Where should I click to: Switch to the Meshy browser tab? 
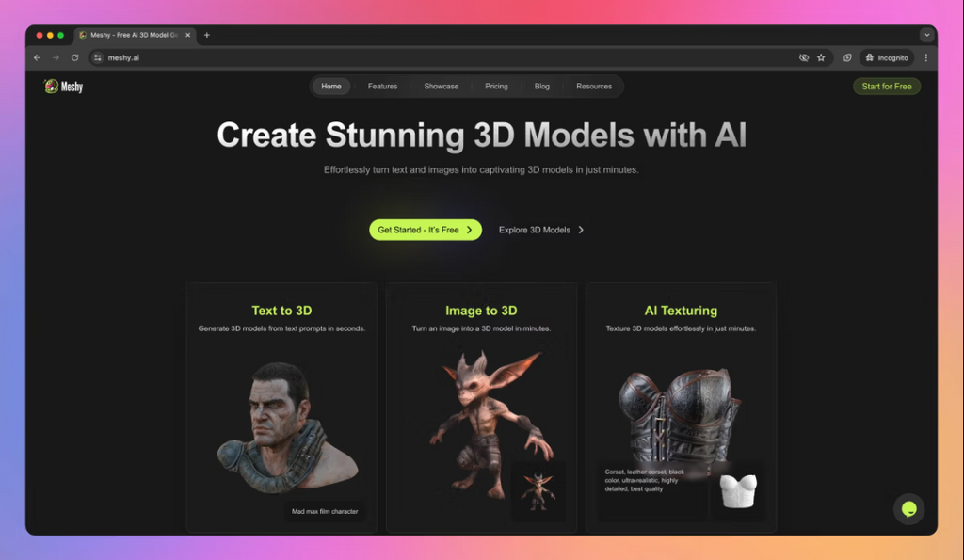132,34
